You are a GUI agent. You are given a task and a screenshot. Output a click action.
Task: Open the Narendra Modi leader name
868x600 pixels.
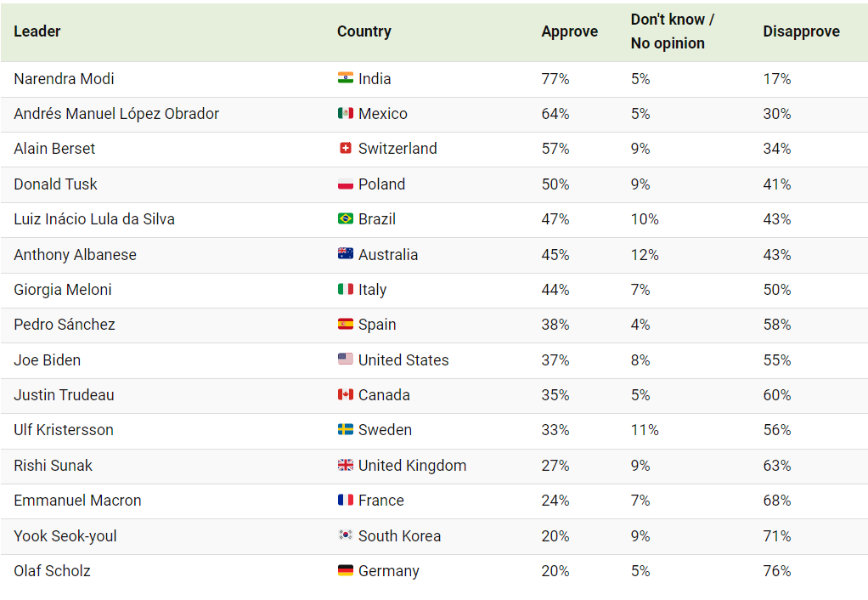coord(64,79)
